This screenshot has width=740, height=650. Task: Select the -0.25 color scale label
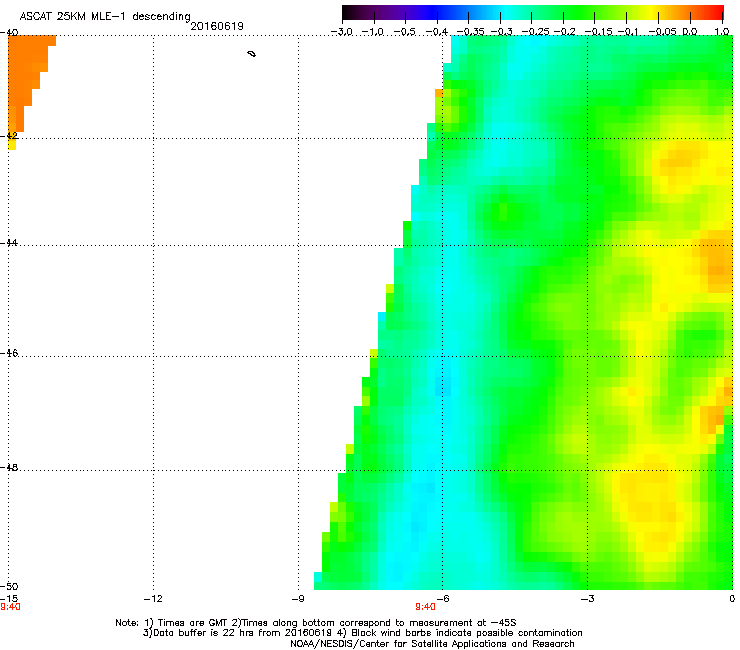[x=535, y=32]
